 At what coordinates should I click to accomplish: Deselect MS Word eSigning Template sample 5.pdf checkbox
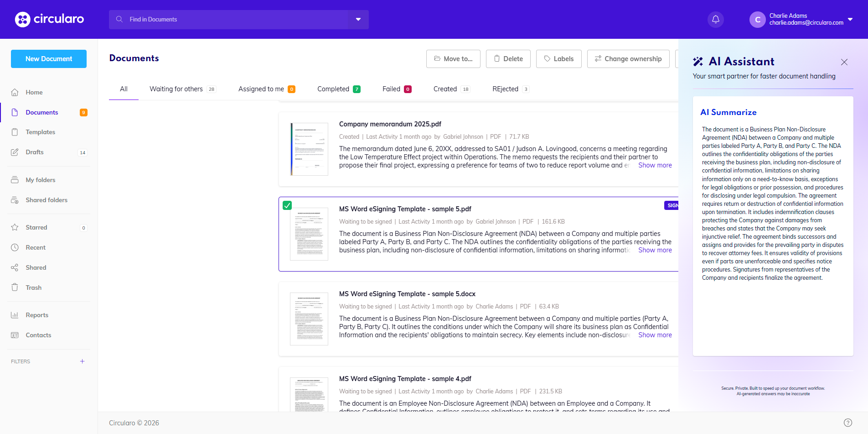287,206
